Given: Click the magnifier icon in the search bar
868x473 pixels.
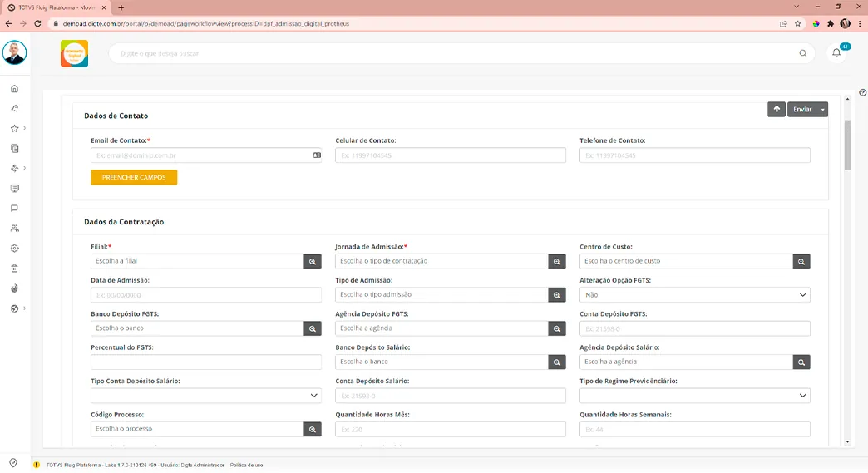Looking at the screenshot, I should coord(802,53).
